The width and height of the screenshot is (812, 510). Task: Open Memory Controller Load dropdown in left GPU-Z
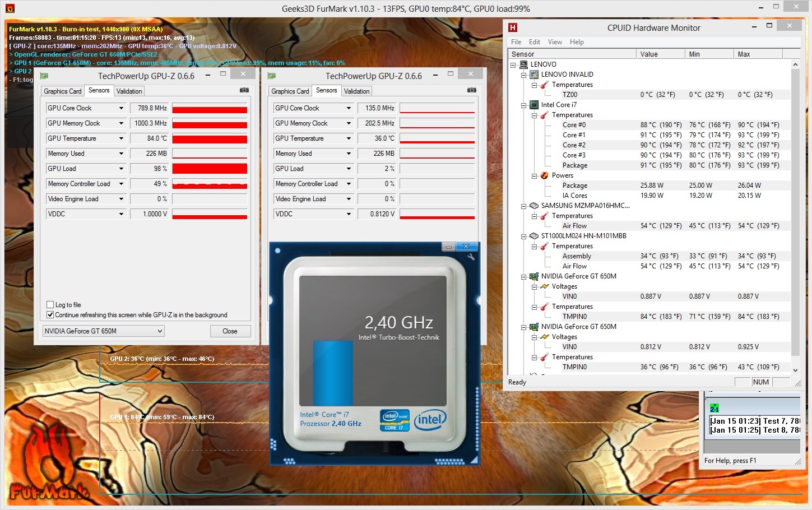[x=121, y=184]
